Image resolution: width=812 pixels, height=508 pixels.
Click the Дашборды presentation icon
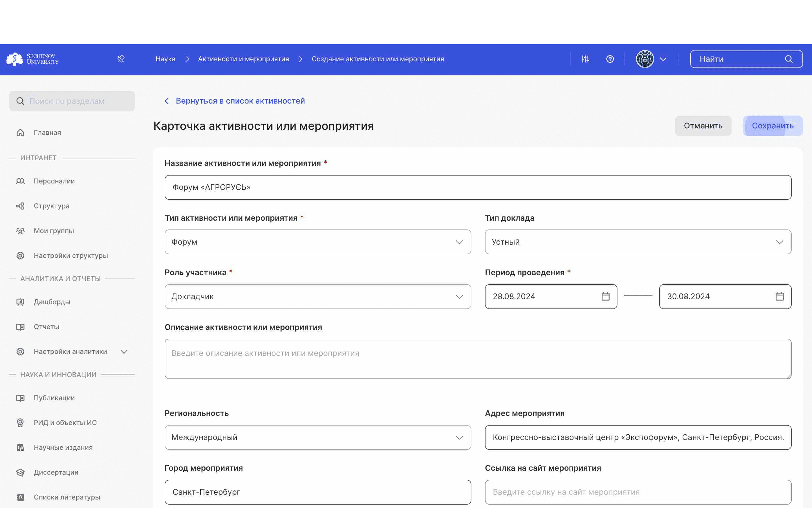[20, 302]
